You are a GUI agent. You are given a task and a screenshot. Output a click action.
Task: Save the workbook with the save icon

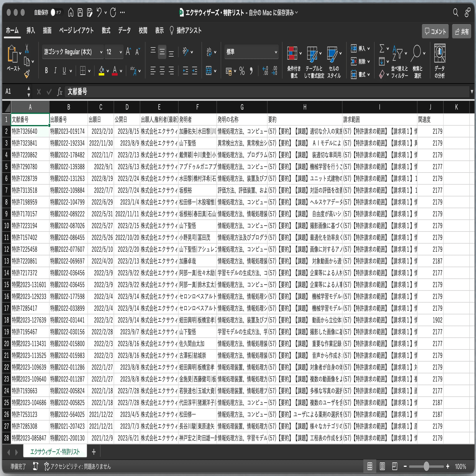pyautogui.click(x=80, y=12)
